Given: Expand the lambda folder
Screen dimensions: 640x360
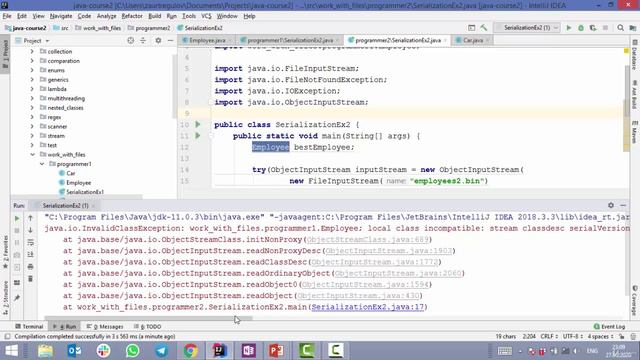Looking at the screenshot, I should (x=32, y=89).
